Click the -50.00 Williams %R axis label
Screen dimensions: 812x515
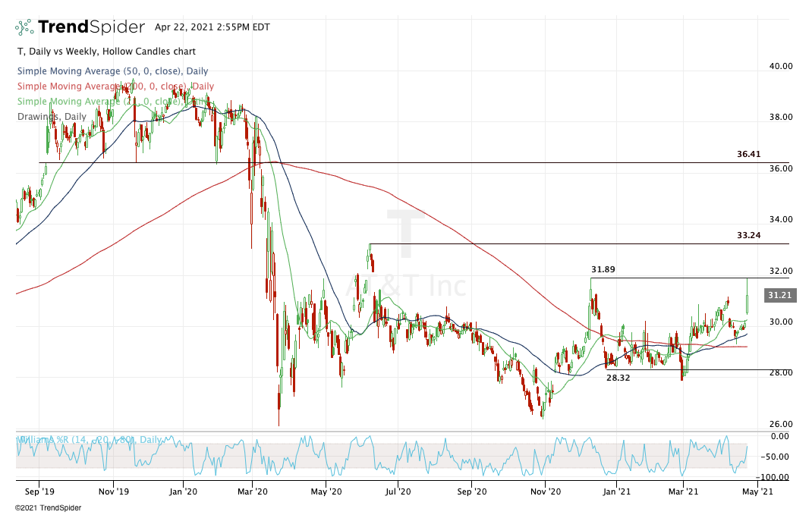pos(774,457)
